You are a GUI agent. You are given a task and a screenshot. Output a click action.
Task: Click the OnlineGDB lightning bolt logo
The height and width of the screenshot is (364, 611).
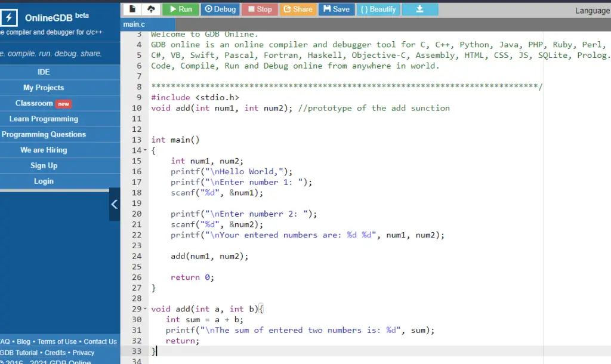coord(8,17)
